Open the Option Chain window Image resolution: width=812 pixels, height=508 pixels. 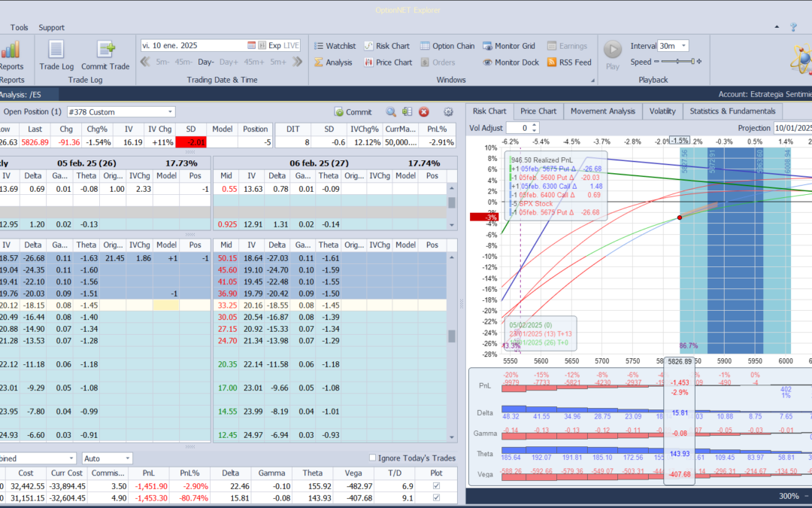[x=447, y=46]
